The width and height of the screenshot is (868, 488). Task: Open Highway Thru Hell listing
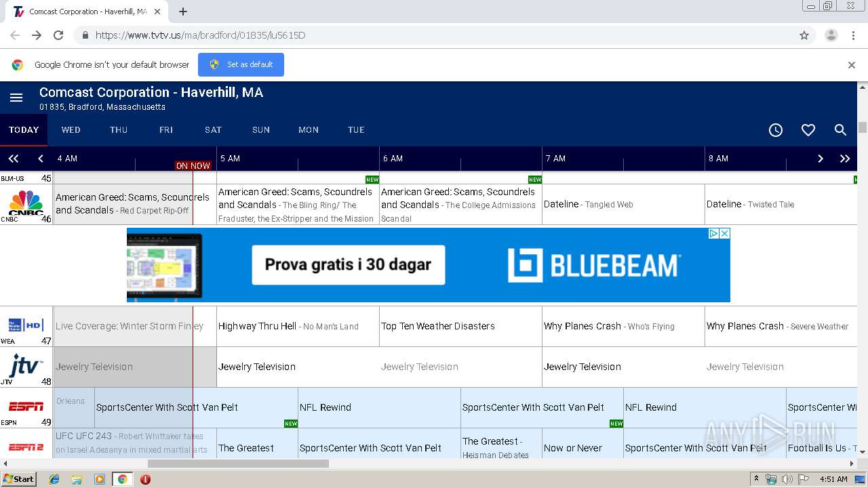click(x=298, y=326)
